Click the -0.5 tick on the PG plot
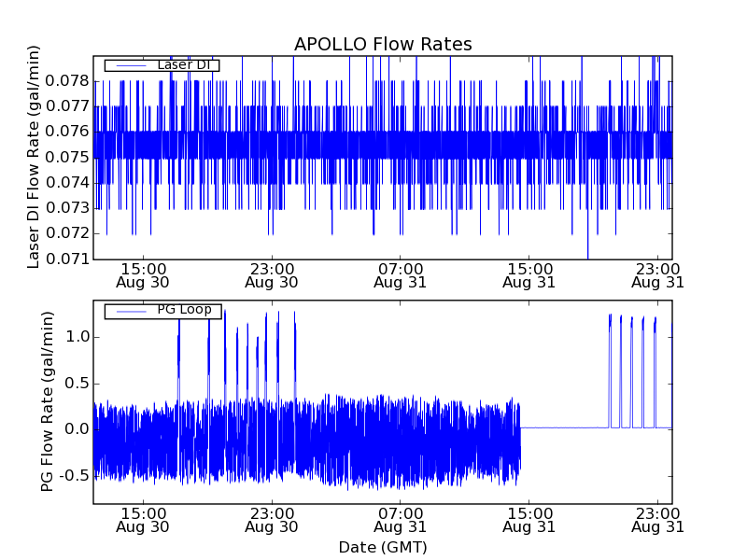Viewport: 747px width, 560px height. click(71, 476)
